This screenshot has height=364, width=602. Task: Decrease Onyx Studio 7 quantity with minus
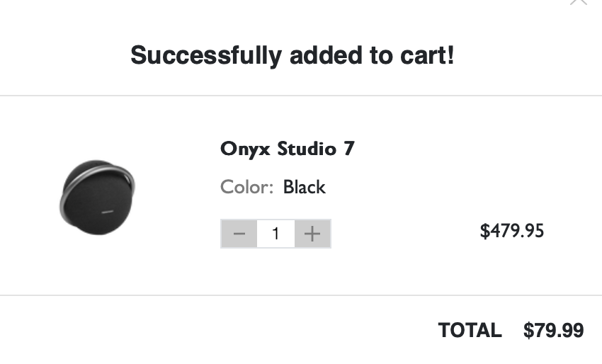tap(239, 234)
